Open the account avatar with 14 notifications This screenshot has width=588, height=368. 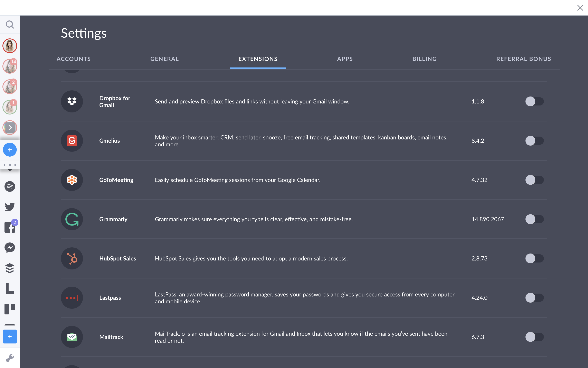(x=10, y=66)
